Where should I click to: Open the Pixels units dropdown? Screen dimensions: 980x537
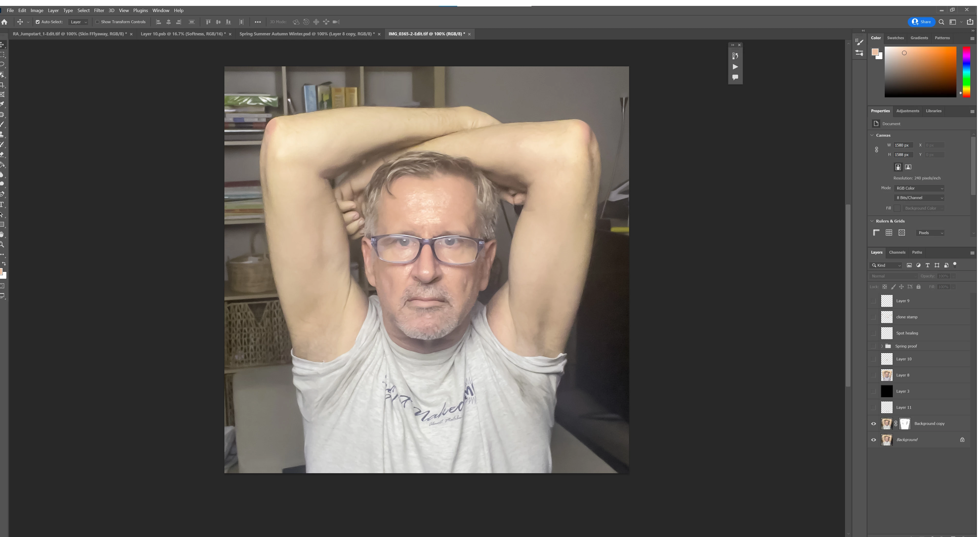click(x=930, y=233)
